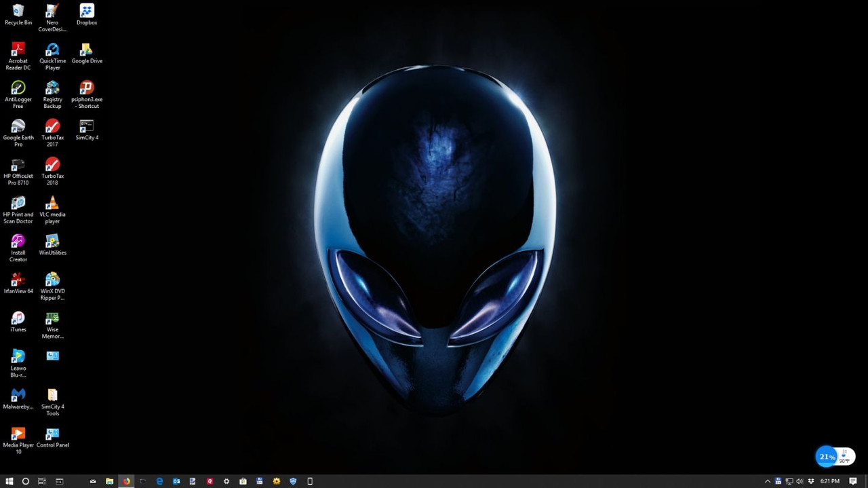868x488 pixels.
Task: Expand hidden system tray icons
Action: (x=768, y=481)
